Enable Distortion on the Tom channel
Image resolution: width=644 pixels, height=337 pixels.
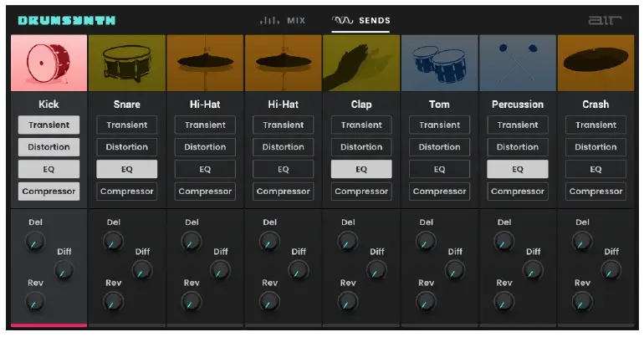(x=439, y=147)
